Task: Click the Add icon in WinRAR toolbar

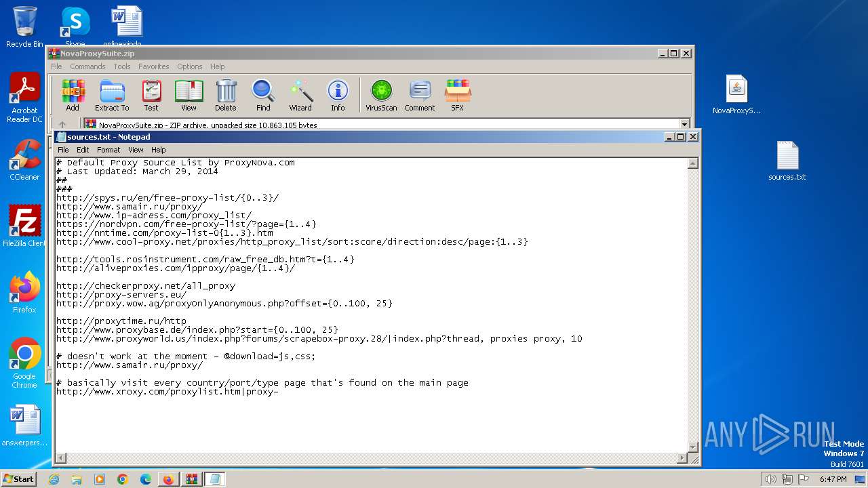Action: point(73,95)
